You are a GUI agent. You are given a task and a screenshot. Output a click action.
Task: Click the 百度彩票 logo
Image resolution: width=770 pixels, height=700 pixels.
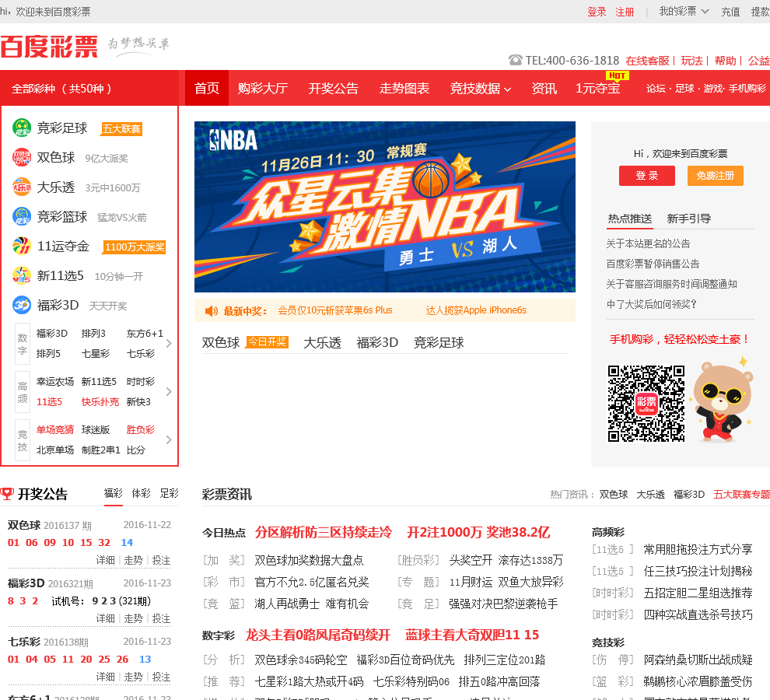[49, 47]
